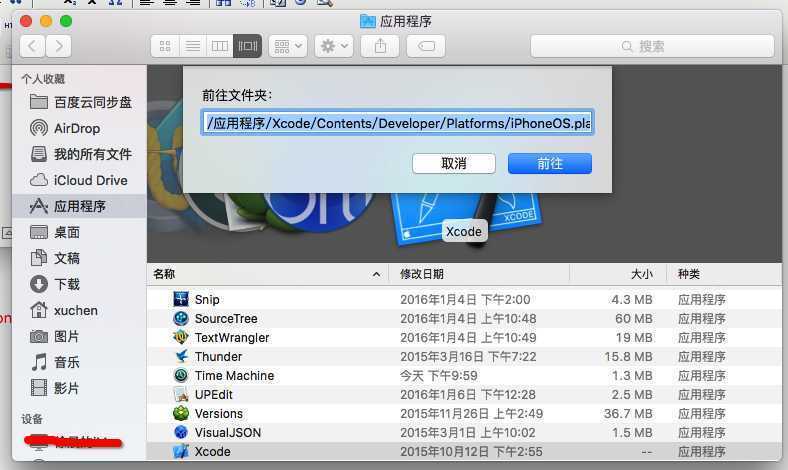The width and height of the screenshot is (788, 470).
Task: Click Thunder date 2015年3月16日 下午7:22
Action: click(x=468, y=356)
